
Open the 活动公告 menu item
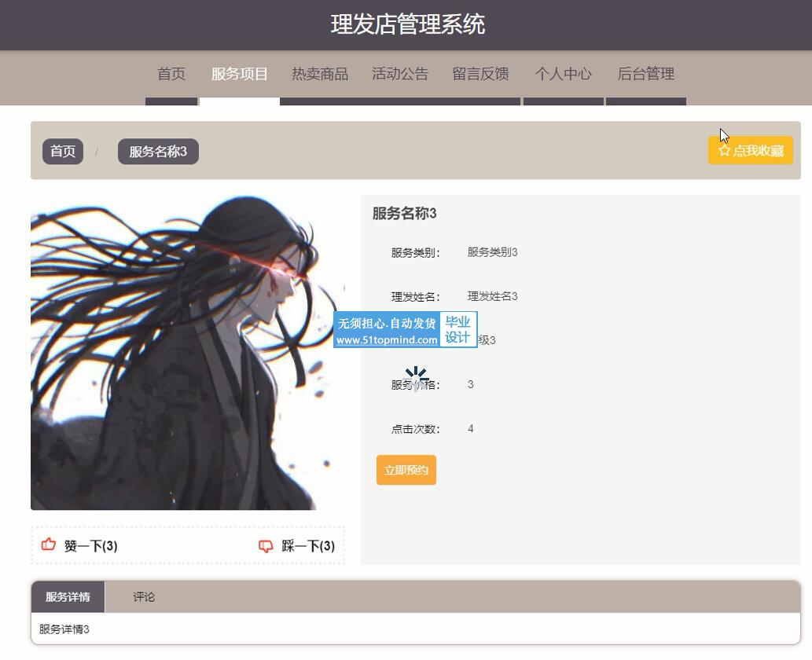[400, 74]
